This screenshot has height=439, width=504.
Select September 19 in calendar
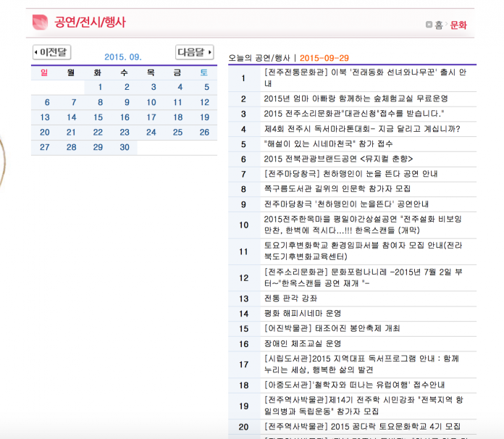coord(204,117)
